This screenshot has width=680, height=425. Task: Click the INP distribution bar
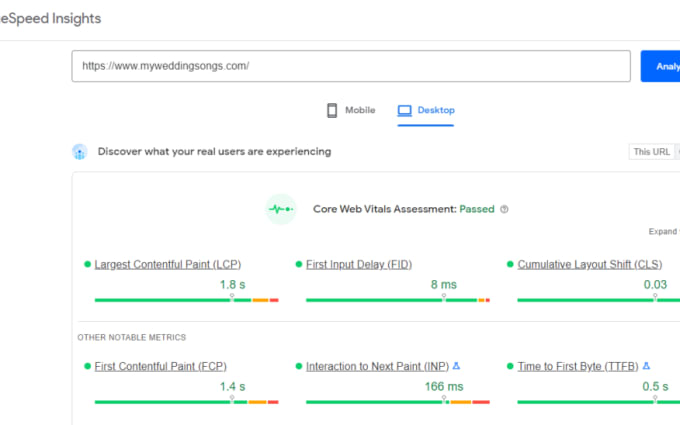[398, 402]
